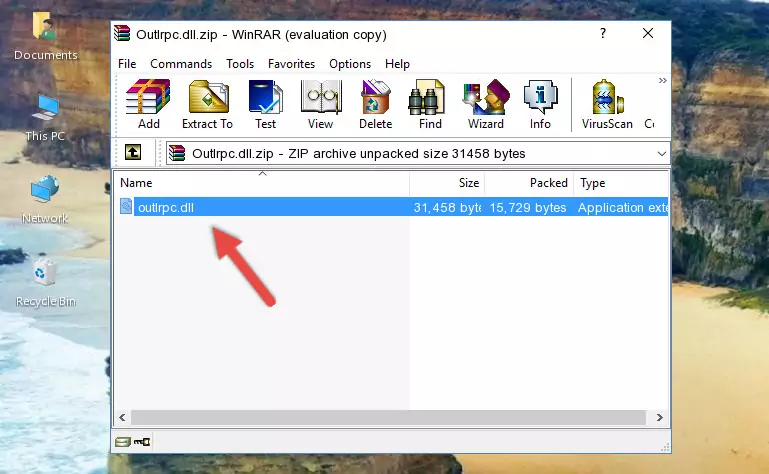
Task: Open the Help menu
Action: click(x=397, y=64)
